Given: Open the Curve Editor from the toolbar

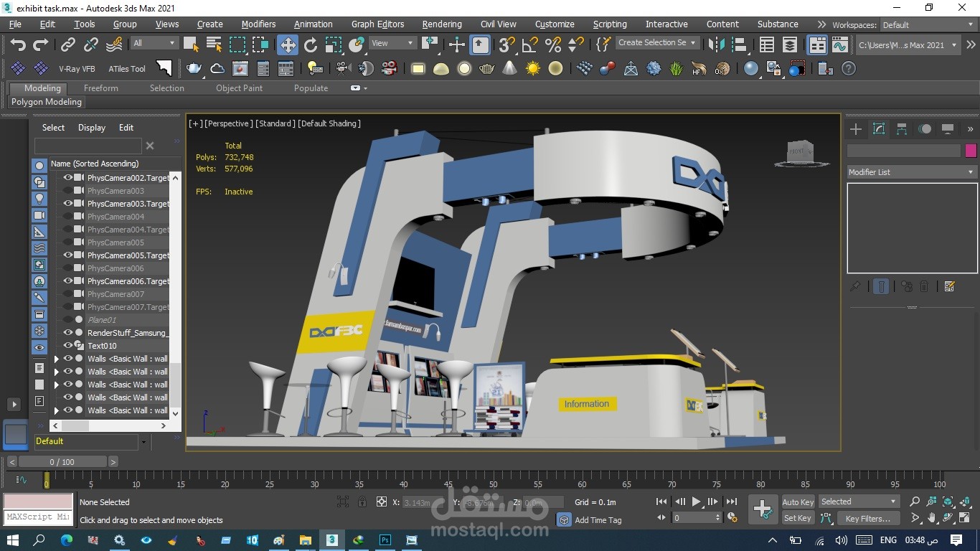Looking at the screenshot, I should pyautogui.click(x=840, y=44).
